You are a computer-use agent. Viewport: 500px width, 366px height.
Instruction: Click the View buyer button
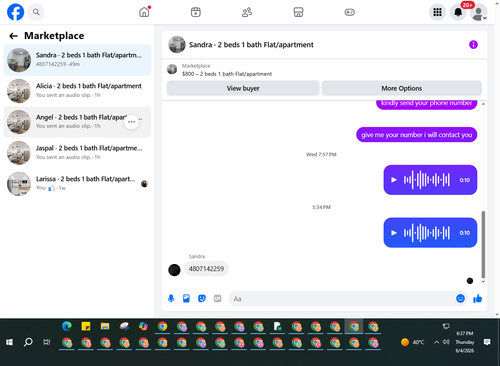tap(243, 88)
